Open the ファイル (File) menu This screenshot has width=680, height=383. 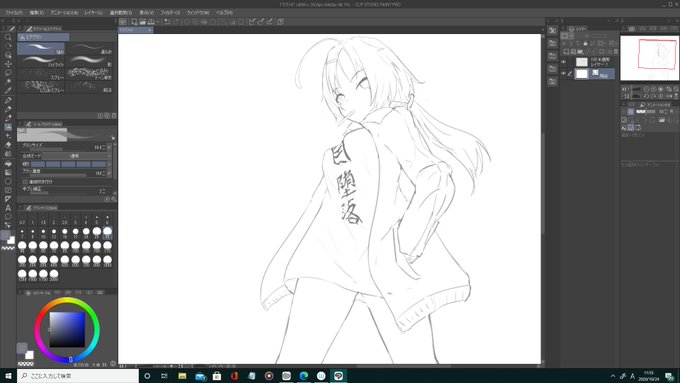coord(13,13)
